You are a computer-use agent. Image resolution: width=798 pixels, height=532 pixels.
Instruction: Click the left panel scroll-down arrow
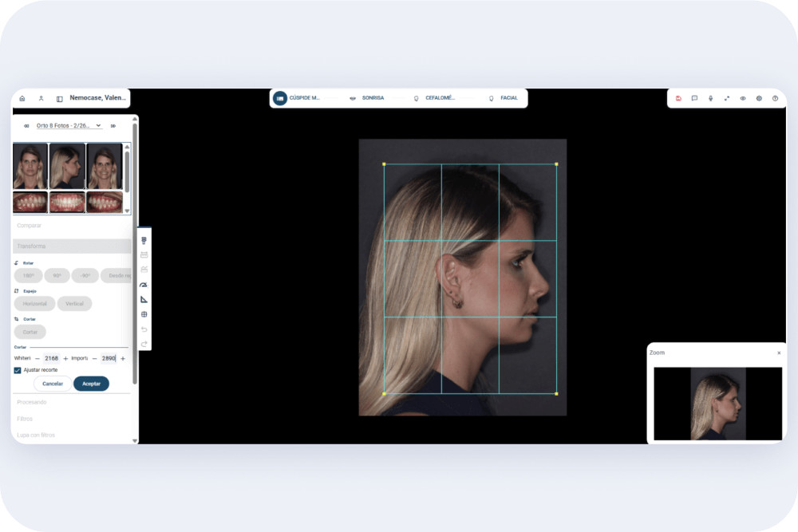point(135,441)
